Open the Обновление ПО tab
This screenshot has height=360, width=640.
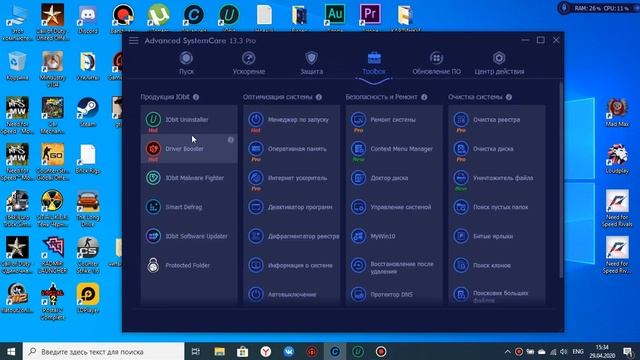436,63
